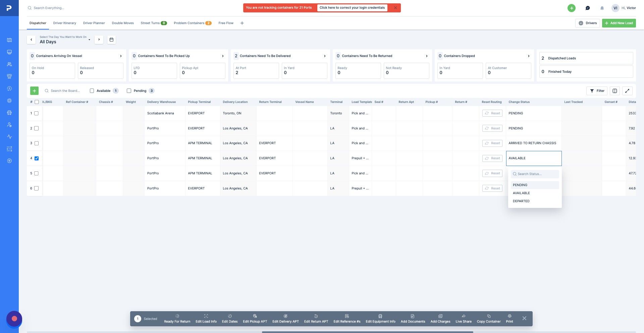Open the sidebar globe tracking icon
The width and height of the screenshot is (644, 333).
click(x=9, y=101)
